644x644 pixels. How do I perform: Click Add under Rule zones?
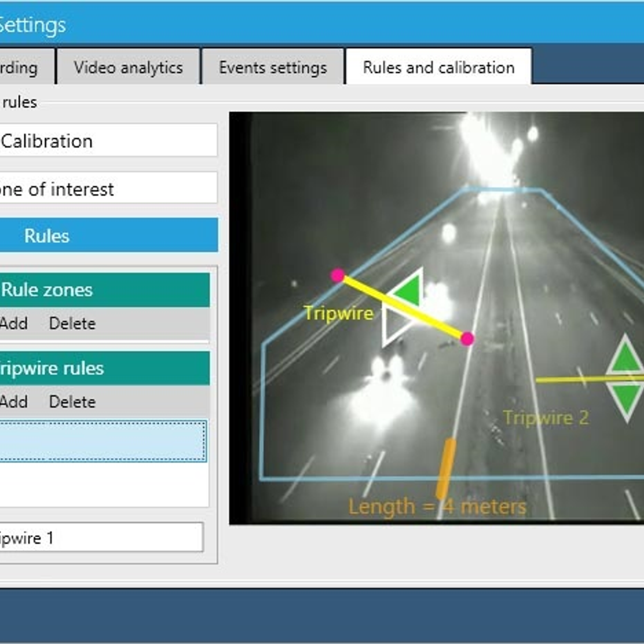14,323
